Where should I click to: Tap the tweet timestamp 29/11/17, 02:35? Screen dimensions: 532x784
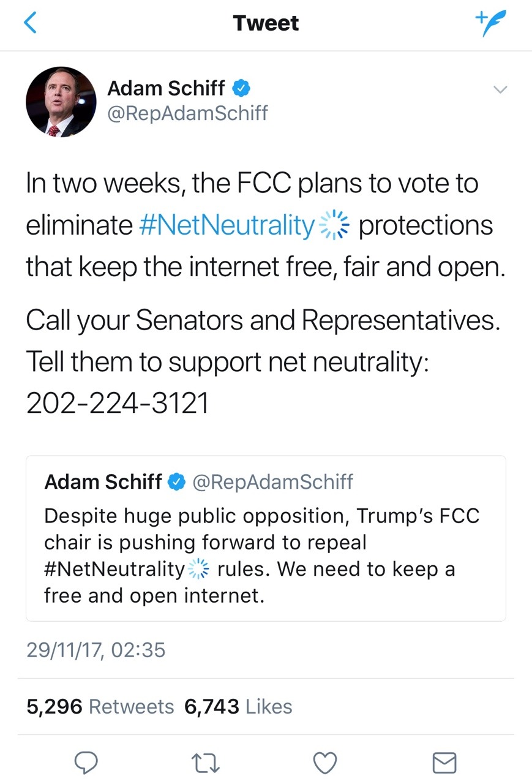pyautogui.click(x=96, y=649)
